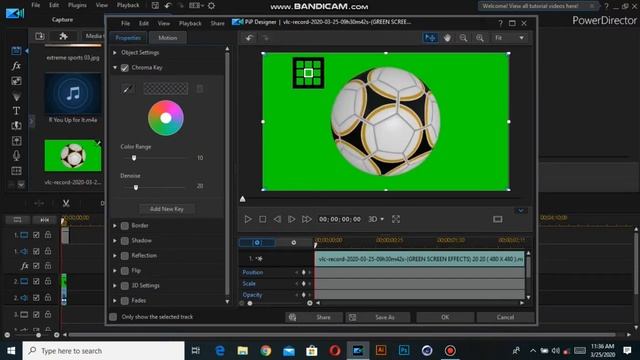Enable the 3D Settings checkbox
This screenshot has height=360, width=640.
(125, 286)
